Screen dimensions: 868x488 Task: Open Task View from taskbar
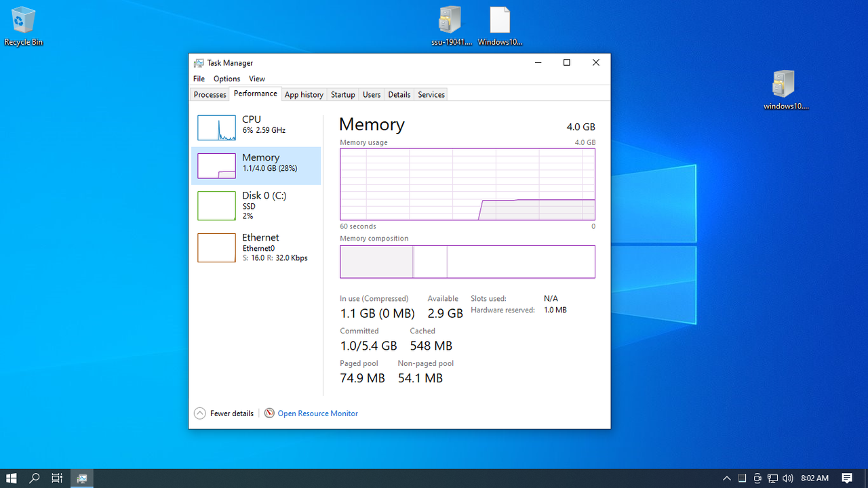(57, 478)
